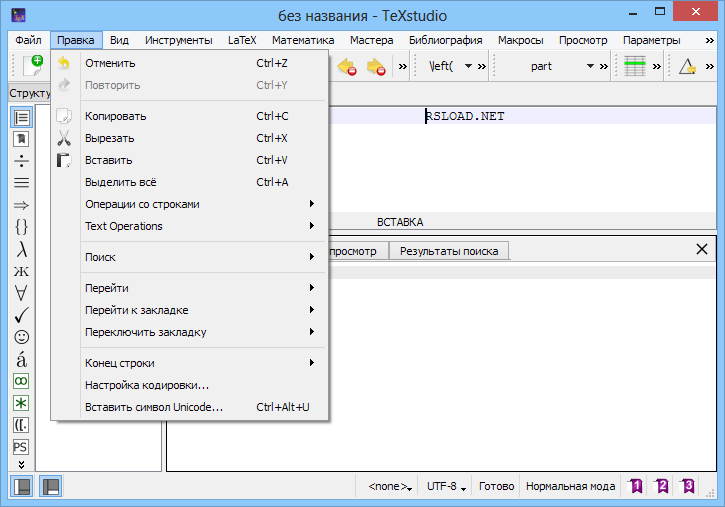Screen dimensions: 725x507
Task: Select the asterisk favorites symbols panel
Action: point(21,403)
